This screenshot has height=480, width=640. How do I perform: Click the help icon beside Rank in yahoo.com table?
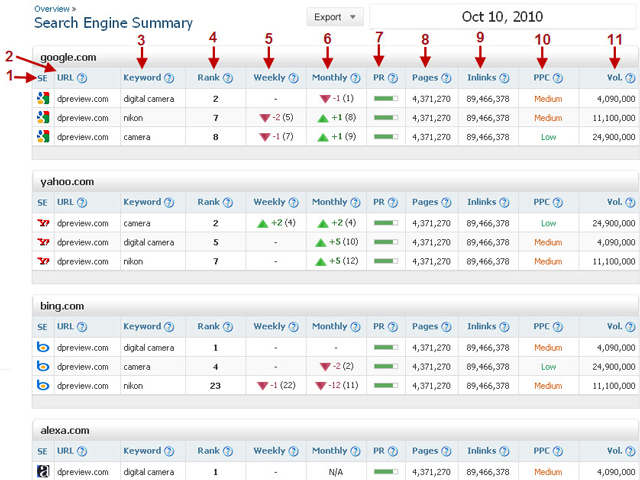click(228, 202)
